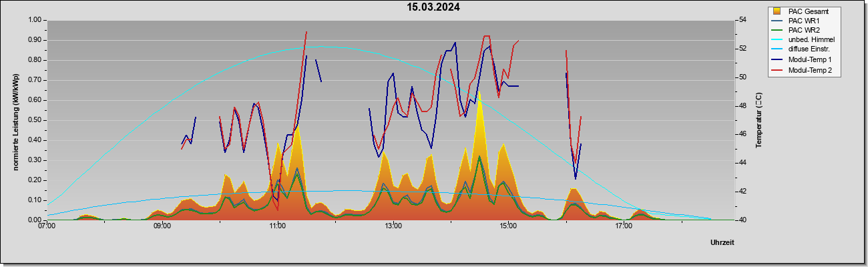Click the 48 temperature axis value
This screenshot has height=267, width=868.
coord(742,105)
